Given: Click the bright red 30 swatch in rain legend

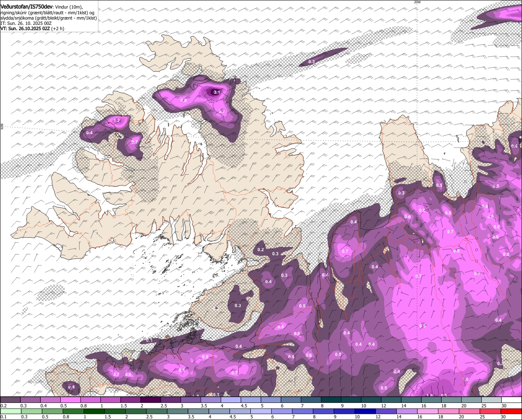Looking at the screenshot, I should (x=511, y=411).
